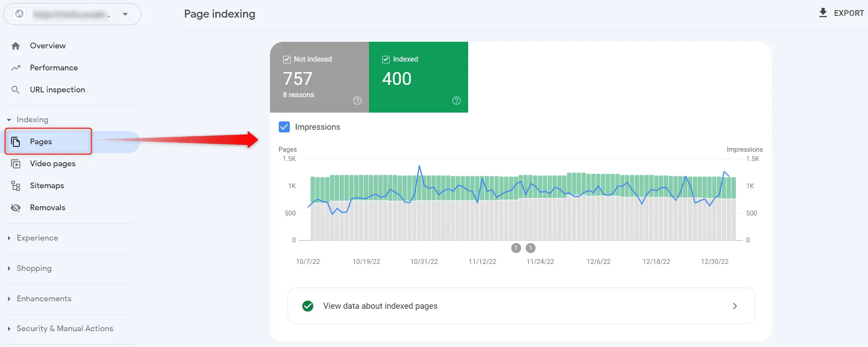Click the URL inspection magnifier icon
868x347 pixels.
pyautogui.click(x=15, y=90)
